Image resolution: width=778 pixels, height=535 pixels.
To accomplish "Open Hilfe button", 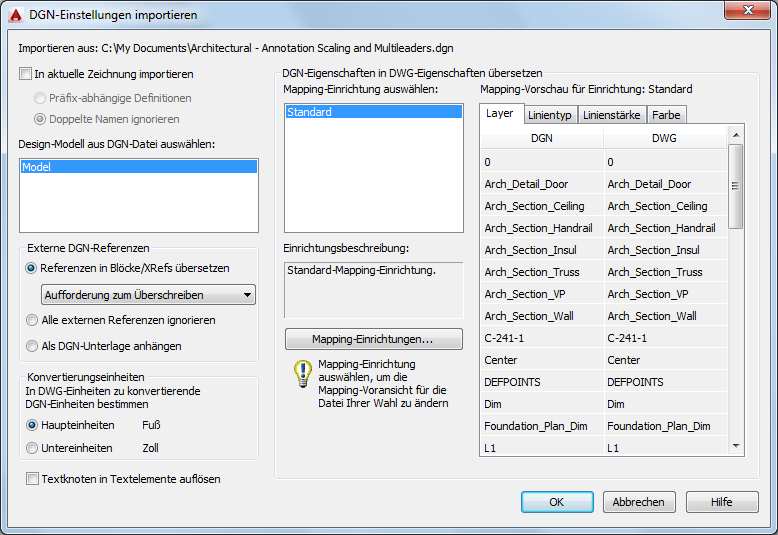I will [x=722, y=502].
